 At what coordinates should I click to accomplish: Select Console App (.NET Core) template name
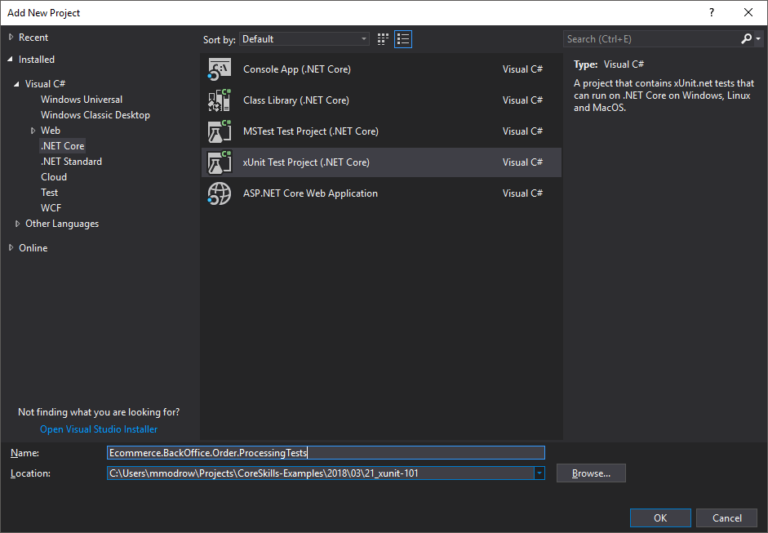click(297, 69)
